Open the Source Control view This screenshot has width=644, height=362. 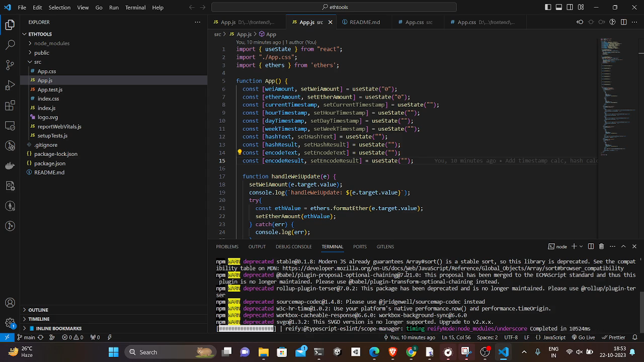(x=10, y=65)
